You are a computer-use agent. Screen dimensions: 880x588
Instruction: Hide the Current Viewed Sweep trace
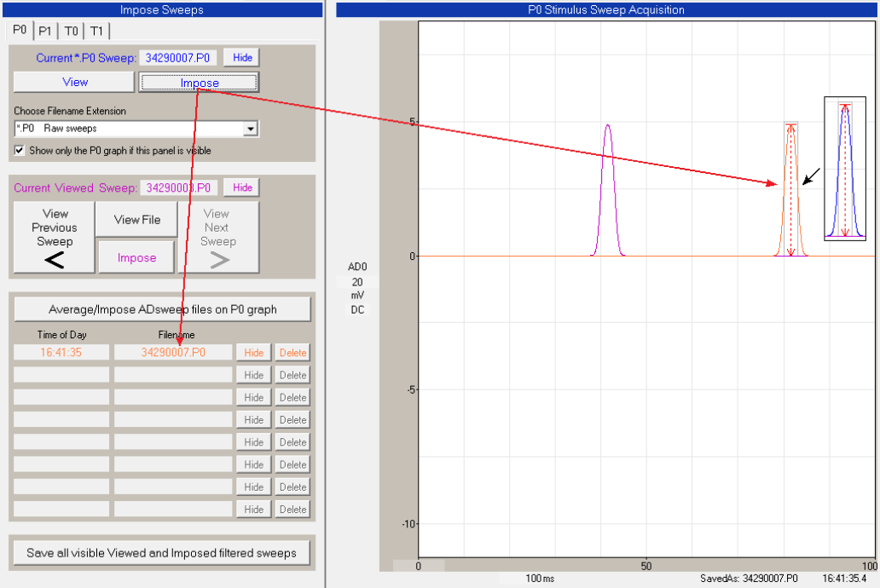pos(242,187)
